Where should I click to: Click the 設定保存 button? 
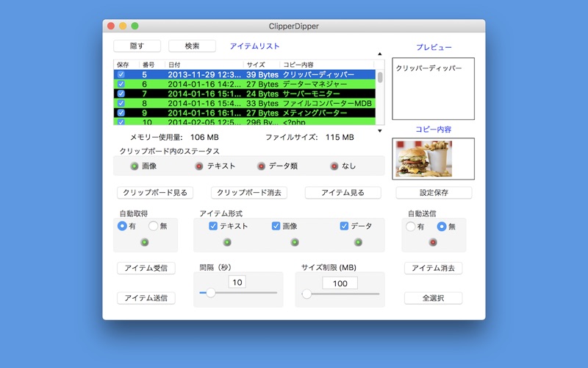434,193
